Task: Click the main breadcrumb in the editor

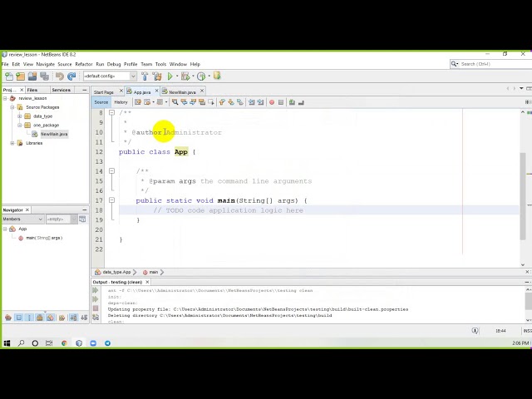Action: pyautogui.click(x=154, y=272)
